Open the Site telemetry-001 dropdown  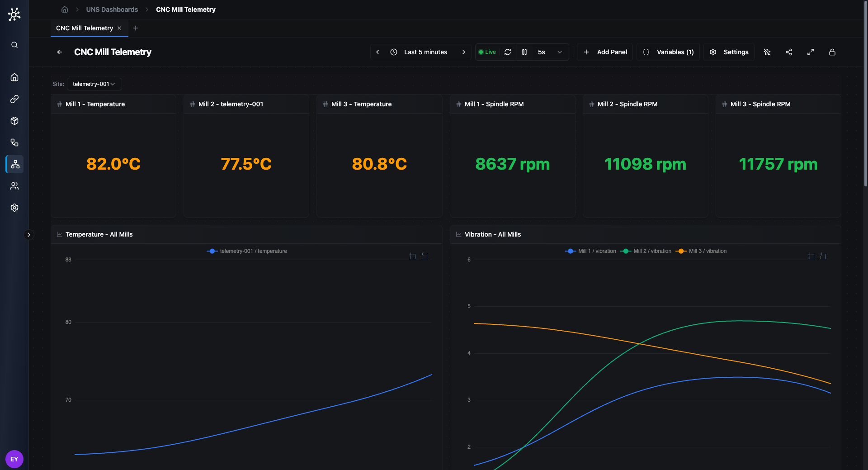tap(94, 84)
